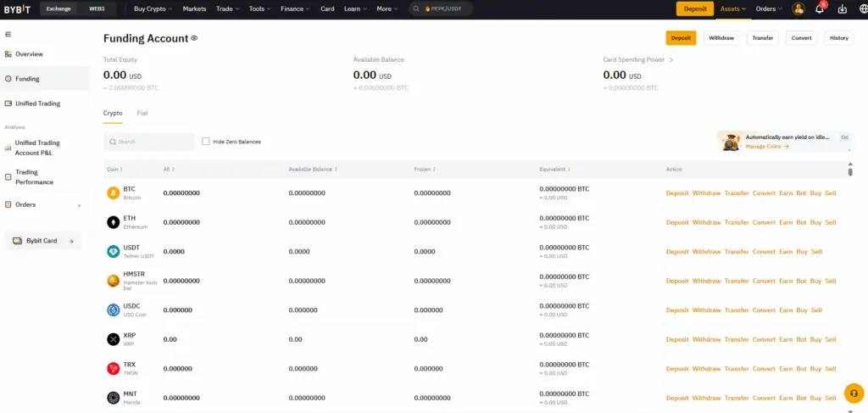
Task: Click the XRP coin icon
Action: click(x=113, y=339)
